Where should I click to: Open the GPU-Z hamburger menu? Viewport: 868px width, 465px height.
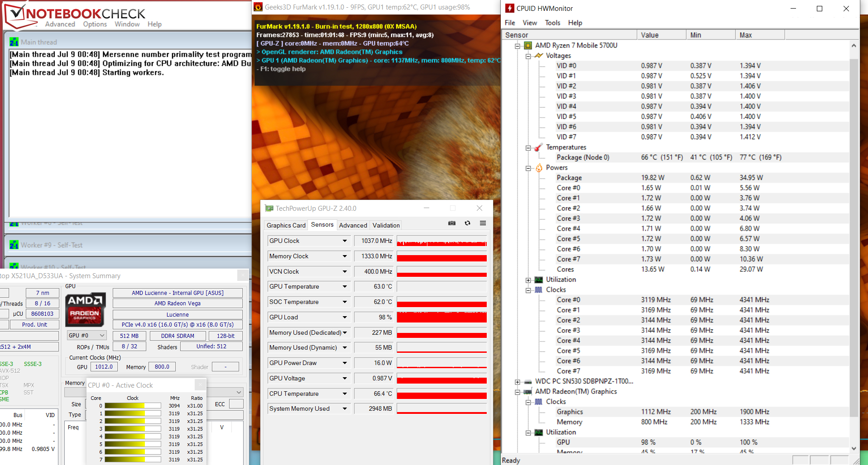tap(483, 223)
